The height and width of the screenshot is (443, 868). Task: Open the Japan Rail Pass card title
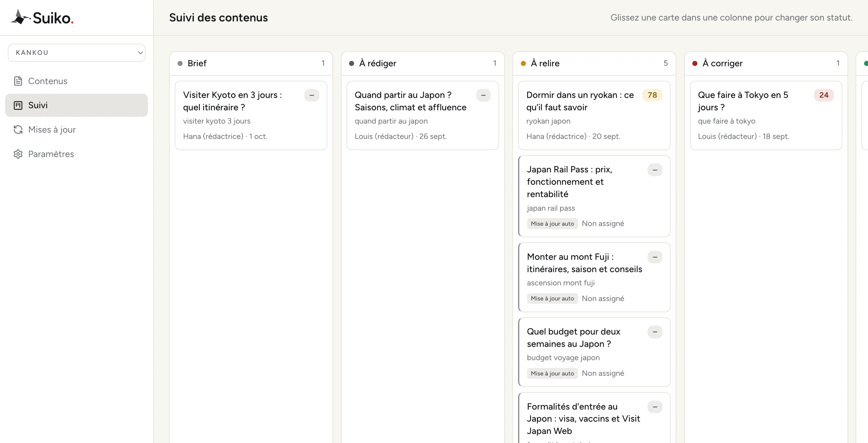click(x=569, y=182)
